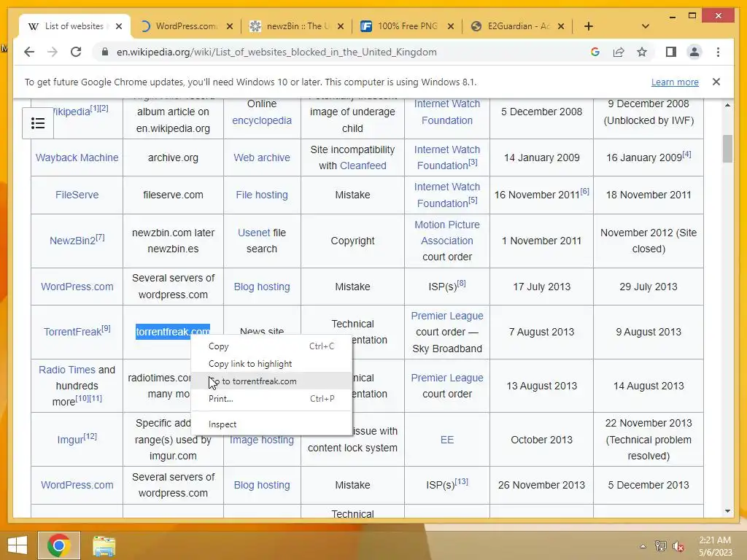Open the Motion Picture Association link

(447, 233)
